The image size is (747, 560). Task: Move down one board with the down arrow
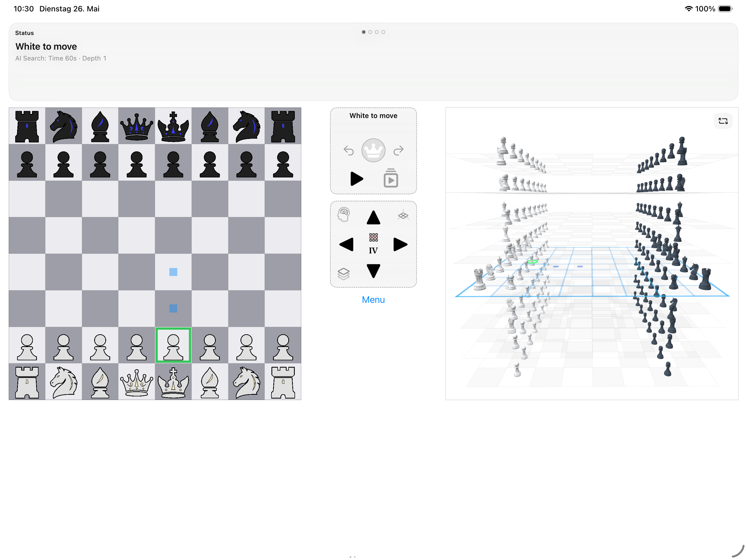pos(373,271)
